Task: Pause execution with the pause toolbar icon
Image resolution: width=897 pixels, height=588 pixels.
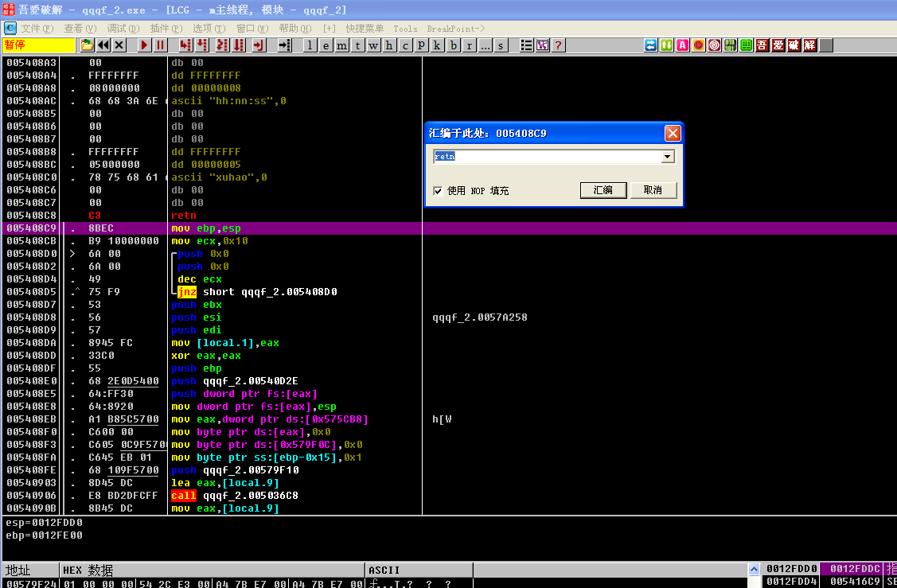Action: (x=160, y=45)
